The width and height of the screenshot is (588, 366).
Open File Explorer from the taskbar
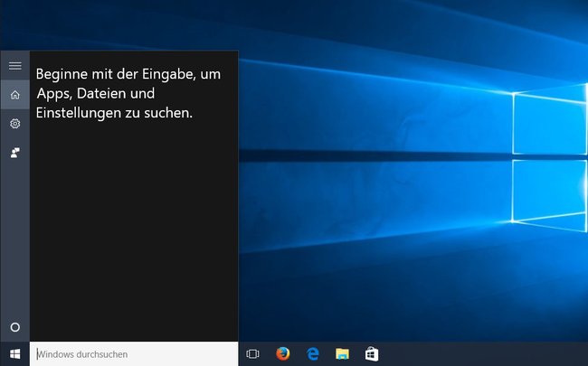click(342, 353)
